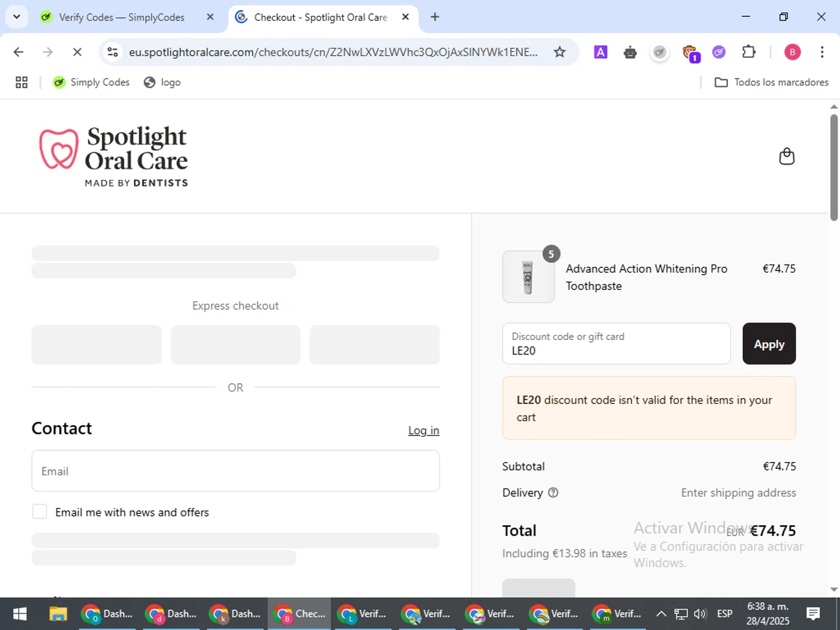This screenshot has width=840, height=630.
Task: Open the Chrome profile B avatar
Action: click(x=792, y=52)
